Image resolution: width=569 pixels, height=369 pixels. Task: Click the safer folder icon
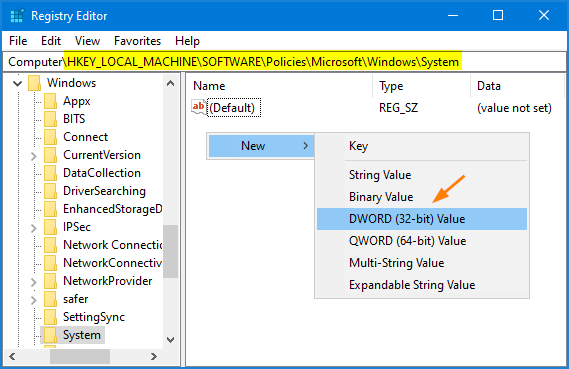point(50,299)
